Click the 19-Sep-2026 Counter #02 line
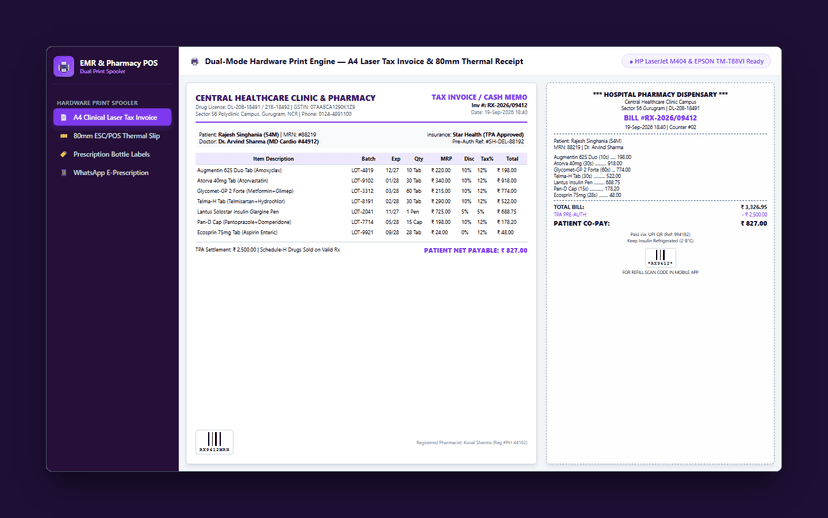 pos(660,127)
